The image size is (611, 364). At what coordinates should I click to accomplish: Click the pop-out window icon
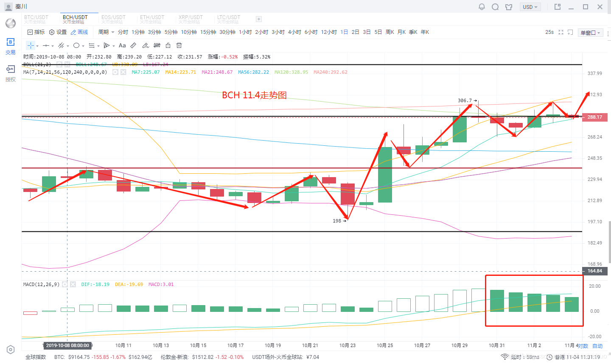coord(558,7)
